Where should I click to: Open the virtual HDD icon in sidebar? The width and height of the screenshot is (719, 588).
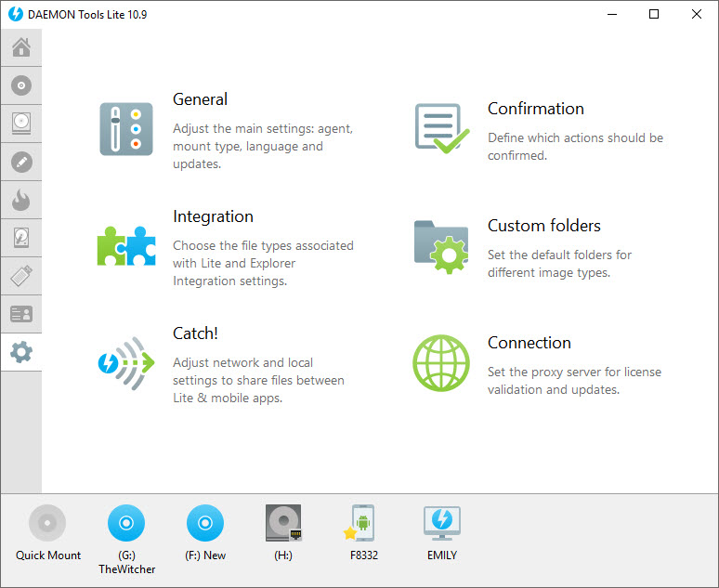[21, 238]
